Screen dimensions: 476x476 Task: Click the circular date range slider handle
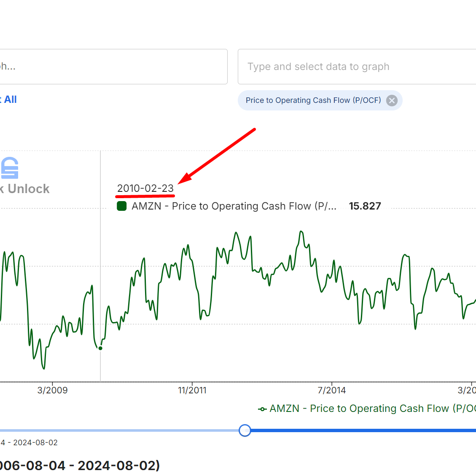coord(245,430)
